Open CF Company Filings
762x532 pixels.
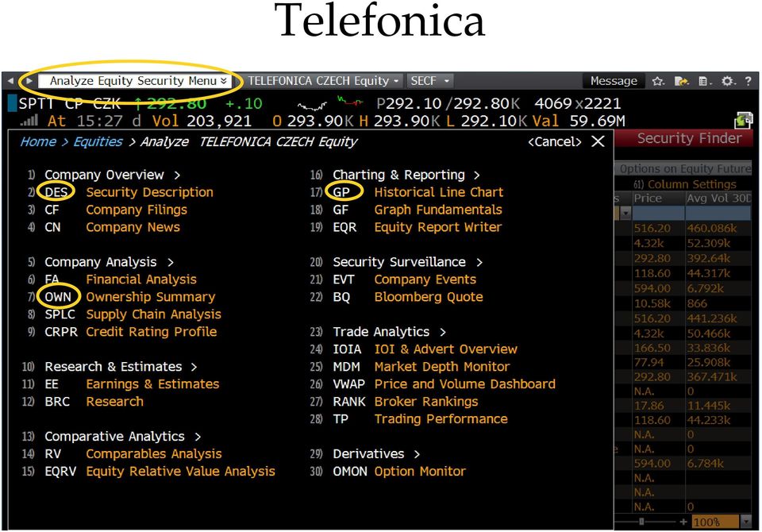tap(116, 210)
